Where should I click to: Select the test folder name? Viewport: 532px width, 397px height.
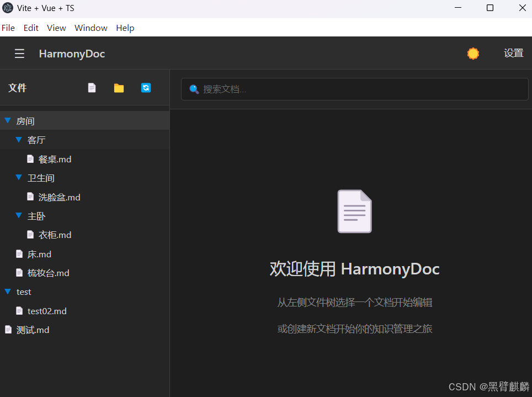pos(24,292)
